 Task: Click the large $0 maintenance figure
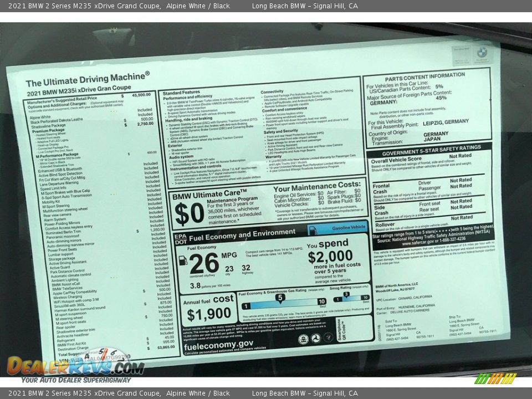189,214
